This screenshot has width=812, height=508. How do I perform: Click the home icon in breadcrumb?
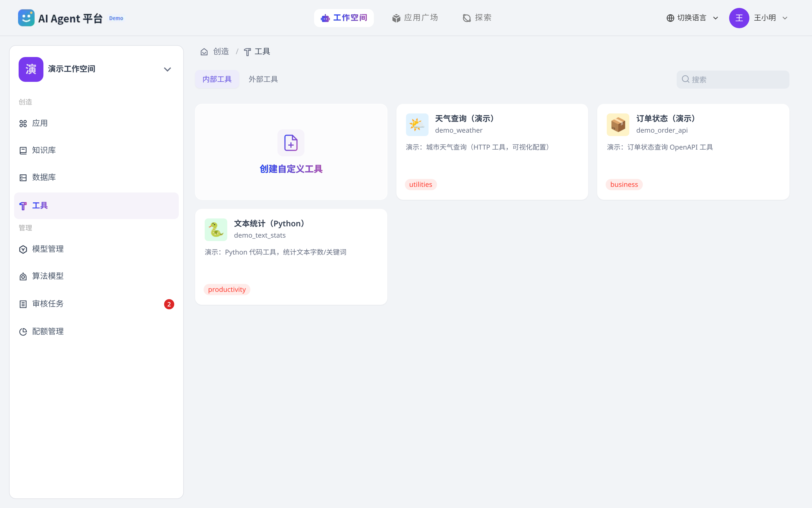coord(204,52)
